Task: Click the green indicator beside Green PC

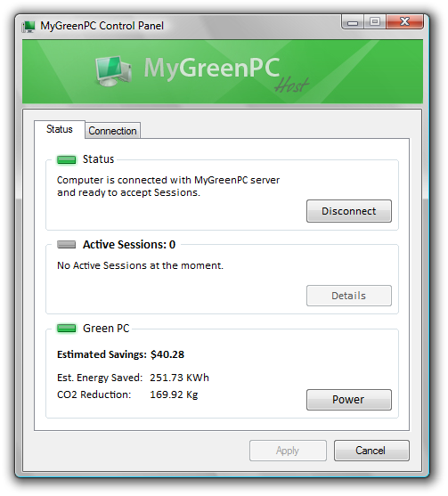Action: click(67, 329)
